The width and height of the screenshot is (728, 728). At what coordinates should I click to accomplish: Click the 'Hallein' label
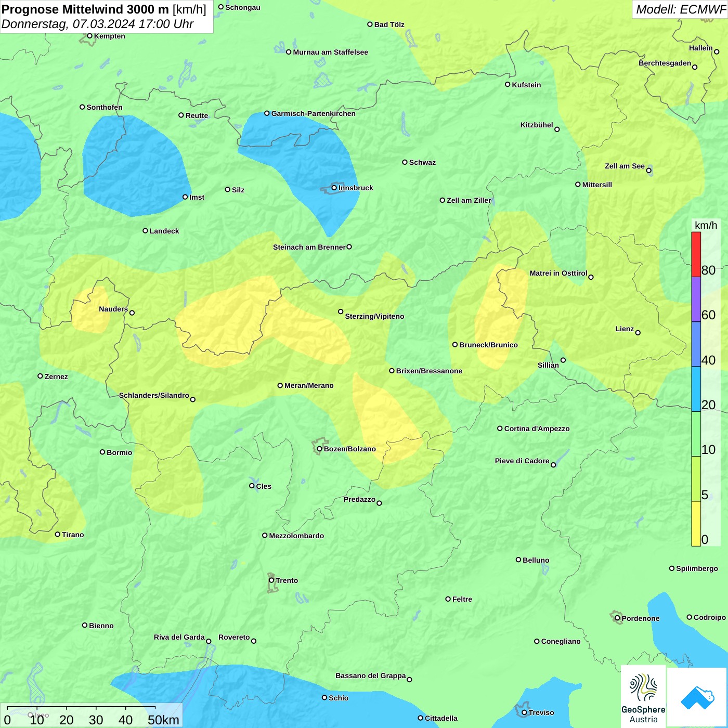tap(701, 48)
